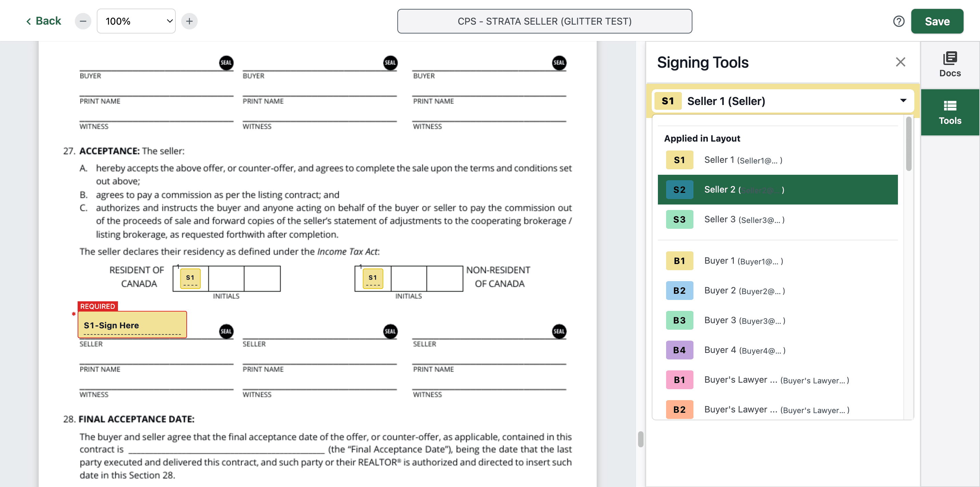The width and height of the screenshot is (980, 487).
Task: Click the signer list scrollbar
Action: (909, 144)
